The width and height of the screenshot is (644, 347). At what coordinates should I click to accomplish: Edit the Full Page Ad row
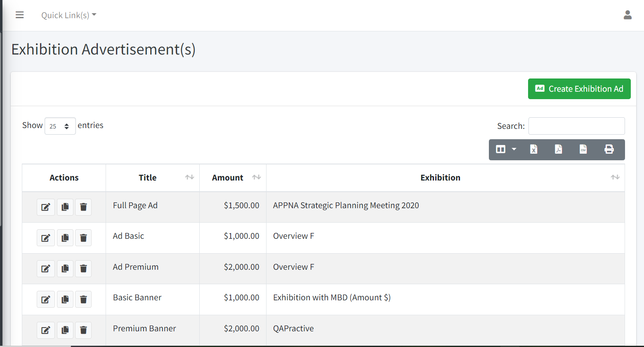46,207
